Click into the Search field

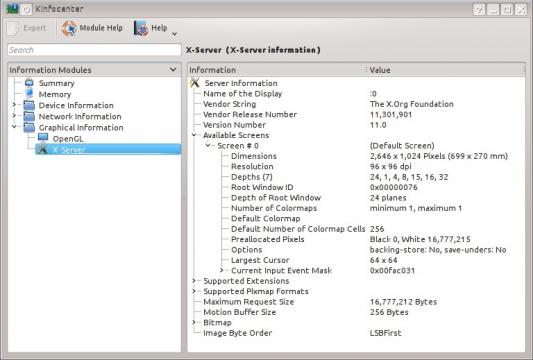coord(94,50)
